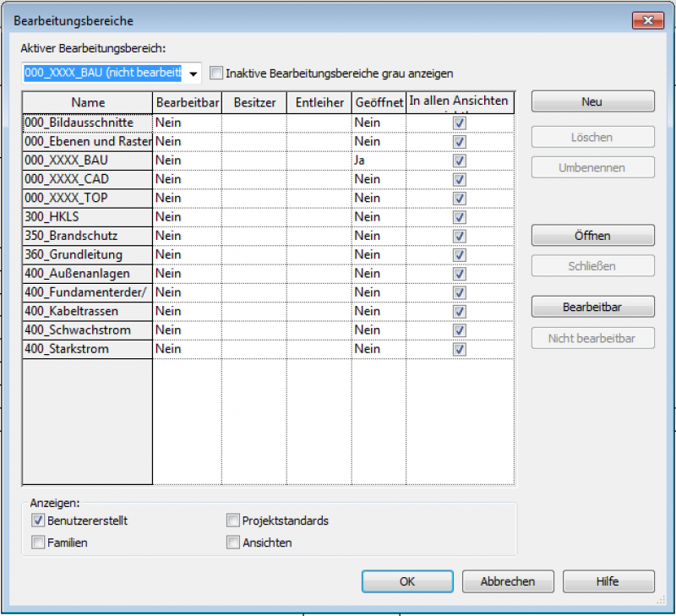Tick the Ansichten checkbox
Viewport: 676px width, 616px height.
click(x=233, y=542)
